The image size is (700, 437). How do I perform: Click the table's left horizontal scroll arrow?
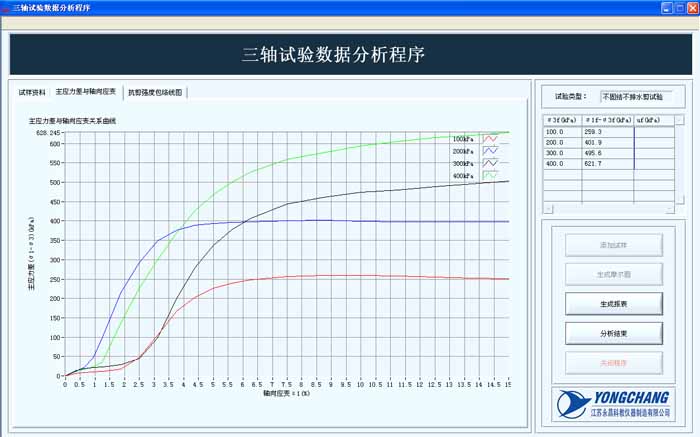[548, 208]
